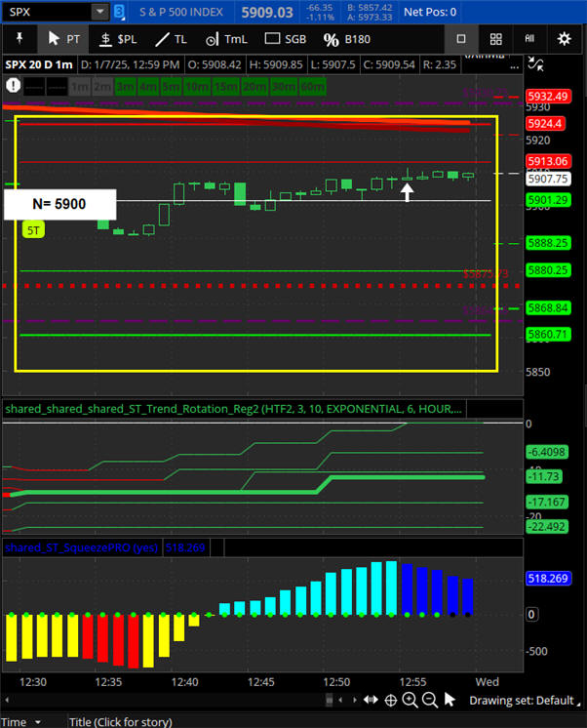Toggle the 60m timeframe label
The image size is (587, 728).
click(312, 87)
